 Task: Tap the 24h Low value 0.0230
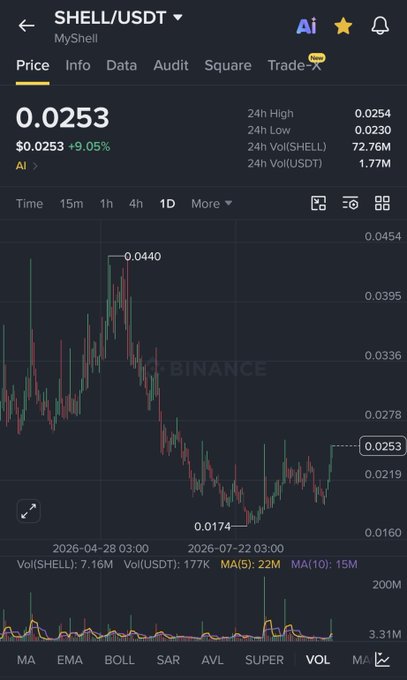373,130
